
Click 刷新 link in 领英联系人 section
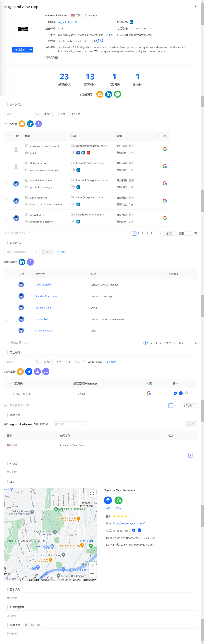point(61,252)
